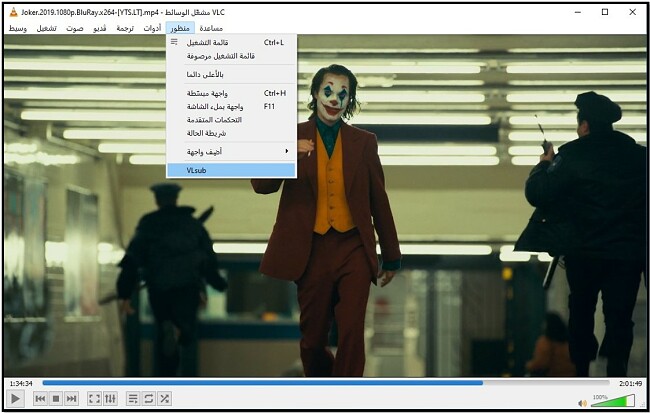650x413 pixels.
Task: Toggle واجهة مبسّطة Ctrl+H option
Action: 231,93
